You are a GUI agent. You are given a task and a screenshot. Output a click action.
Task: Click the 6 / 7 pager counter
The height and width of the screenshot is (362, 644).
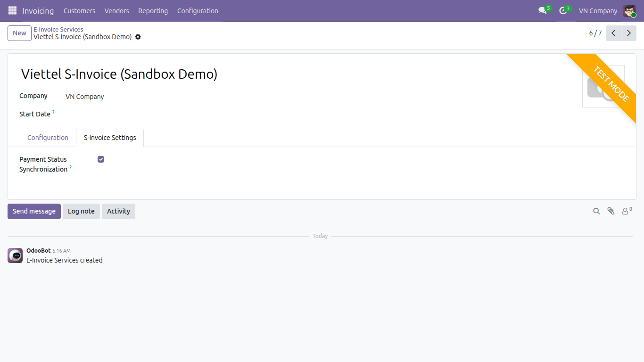(595, 33)
